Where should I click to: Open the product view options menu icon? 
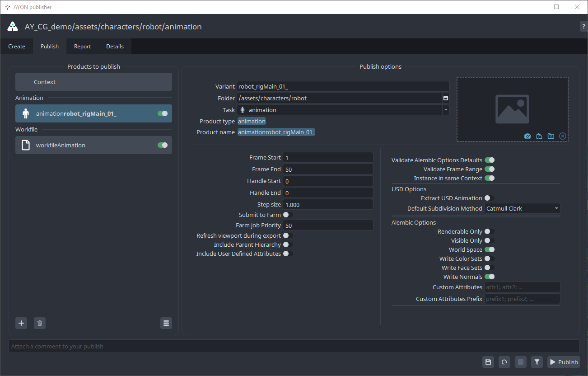(166, 323)
